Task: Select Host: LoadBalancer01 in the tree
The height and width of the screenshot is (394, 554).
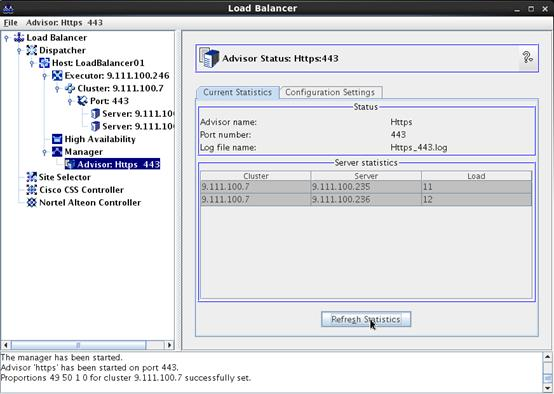Action: coord(98,63)
